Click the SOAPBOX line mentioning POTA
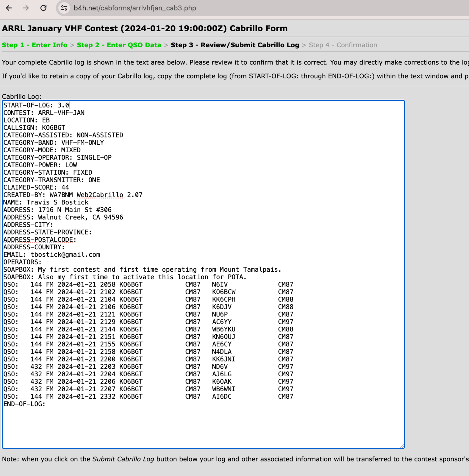The width and height of the screenshot is (469, 476). [x=125, y=277]
